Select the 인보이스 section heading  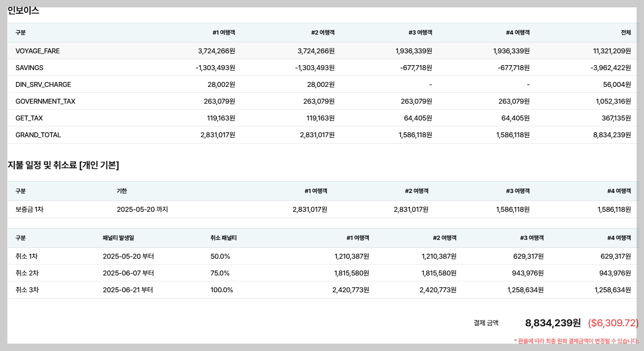tap(23, 10)
